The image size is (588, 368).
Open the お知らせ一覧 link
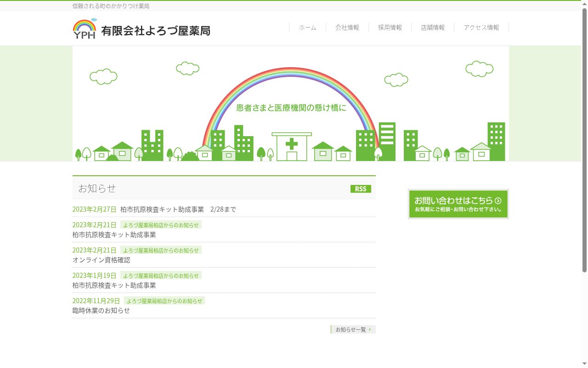tap(353, 329)
